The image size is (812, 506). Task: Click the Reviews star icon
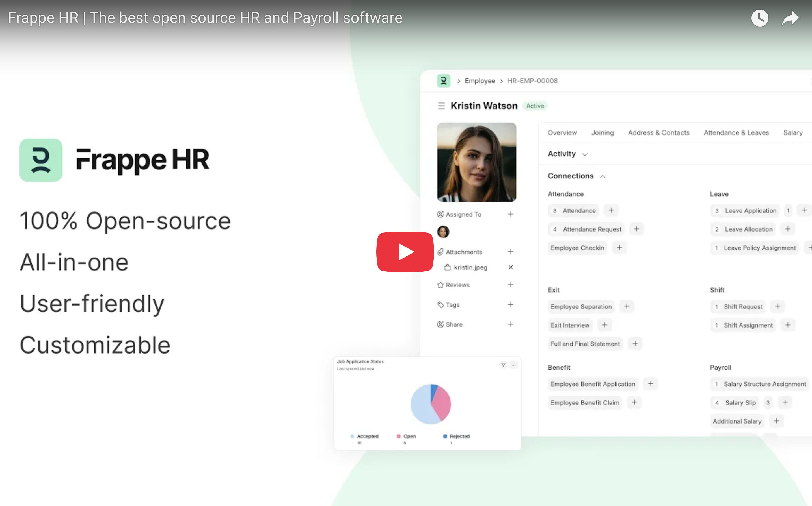coord(440,285)
